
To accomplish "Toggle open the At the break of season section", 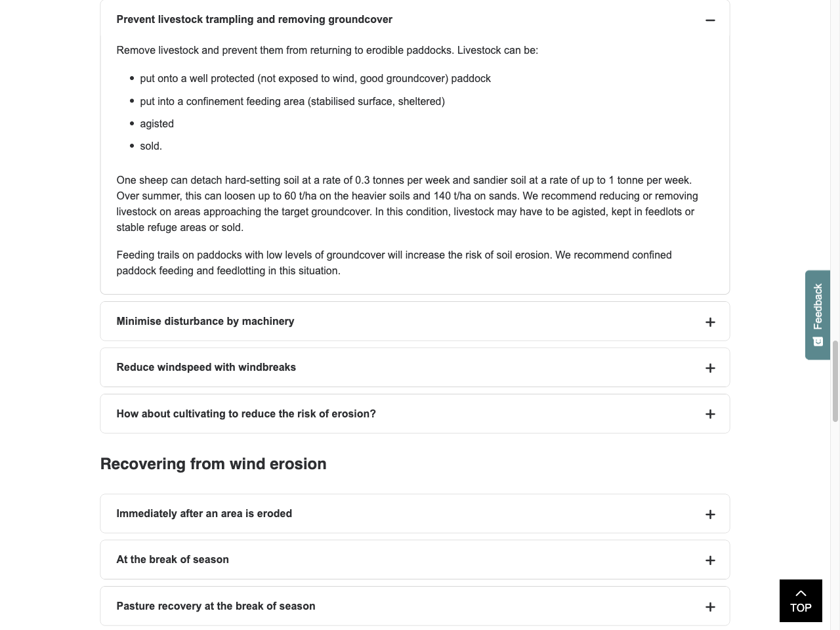I will pyautogui.click(x=414, y=560).
